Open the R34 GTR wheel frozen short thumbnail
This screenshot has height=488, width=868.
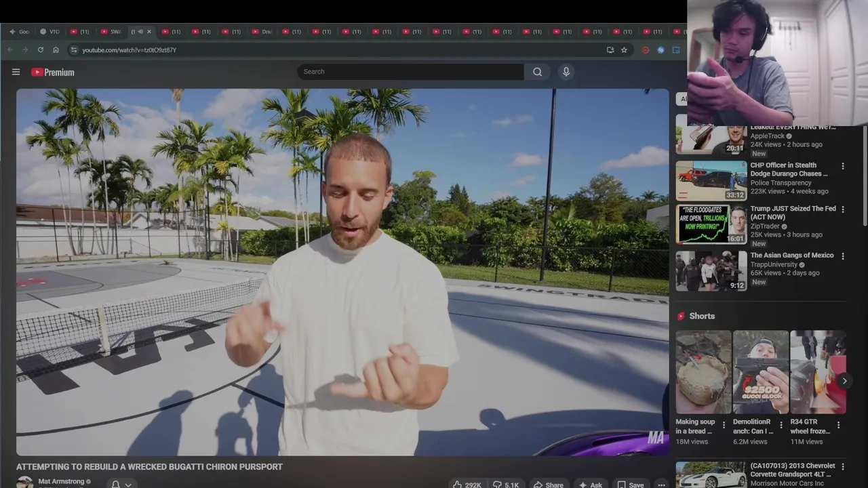coord(818,372)
